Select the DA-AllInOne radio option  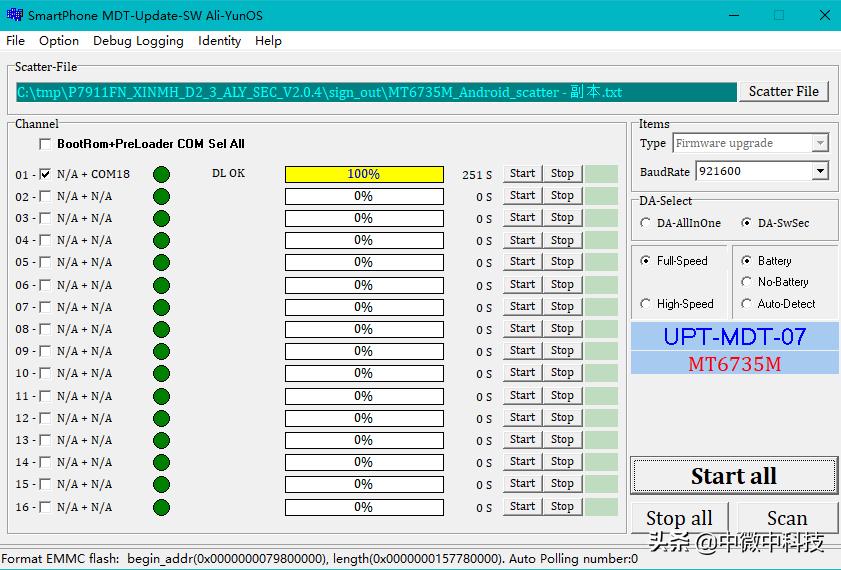pyautogui.click(x=645, y=223)
